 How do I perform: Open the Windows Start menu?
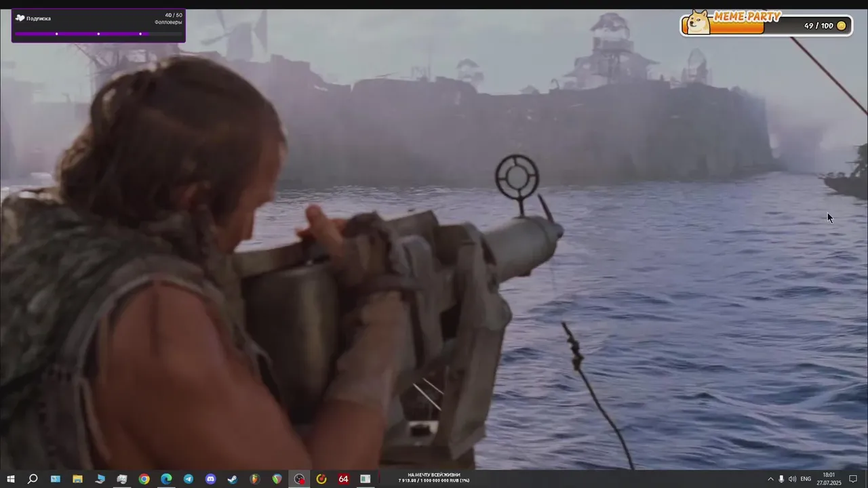pos(11,479)
